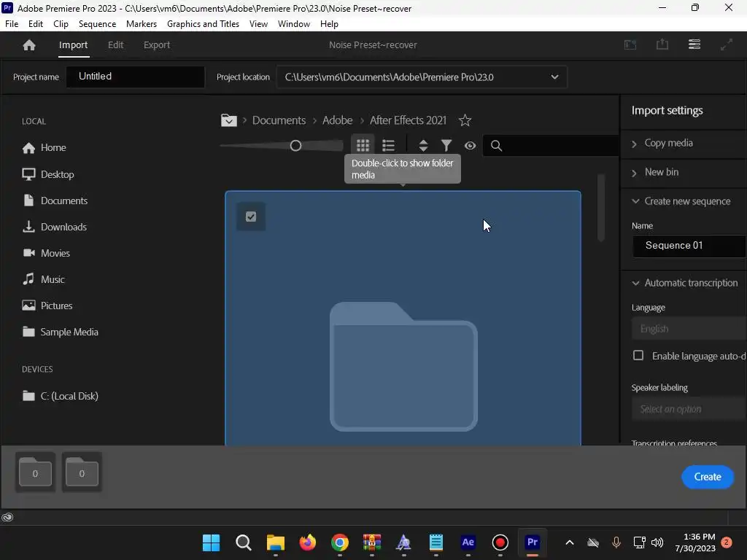Click the file browser vertical scrollbar
Image resolution: width=747 pixels, height=560 pixels.
click(x=601, y=208)
